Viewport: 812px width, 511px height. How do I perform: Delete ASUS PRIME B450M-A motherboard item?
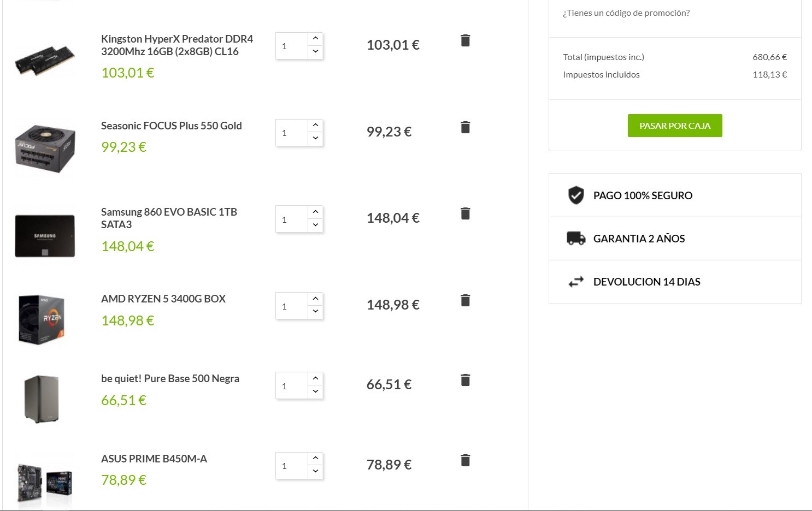point(465,460)
